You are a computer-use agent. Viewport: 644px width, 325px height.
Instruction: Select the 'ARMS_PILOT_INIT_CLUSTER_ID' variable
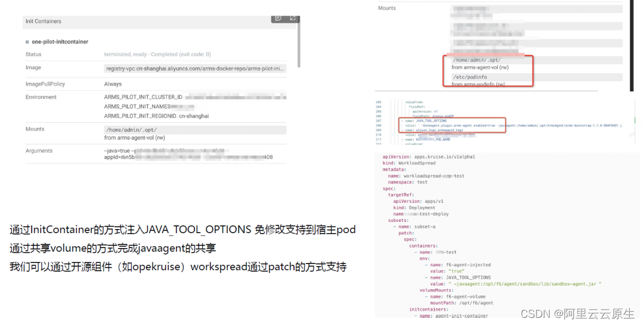click(x=143, y=97)
